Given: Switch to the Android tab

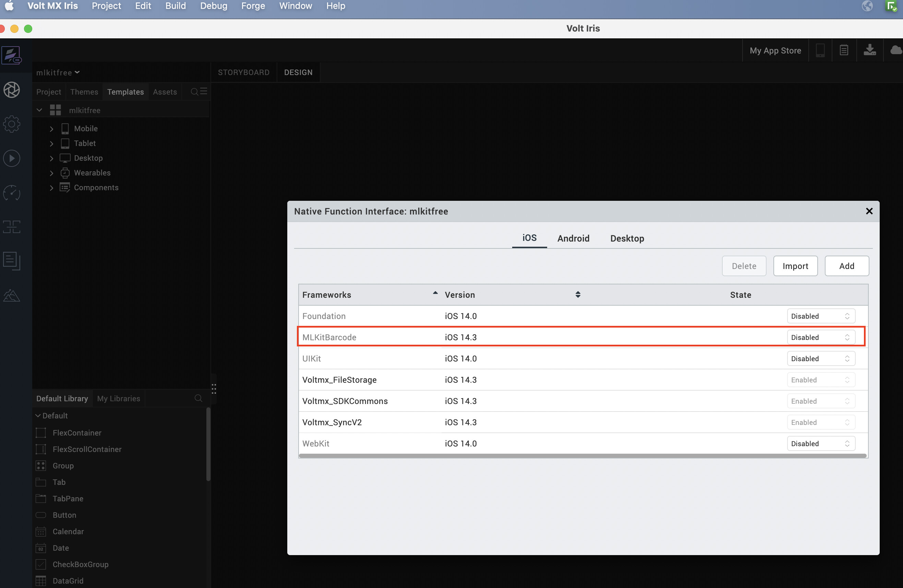Looking at the screenshot, I should pyautogui.click(x=573, y=238).
